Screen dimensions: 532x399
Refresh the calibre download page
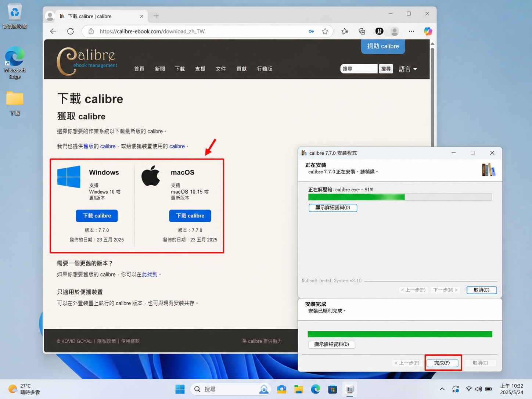pyautogui.click(x=71, y=31)
